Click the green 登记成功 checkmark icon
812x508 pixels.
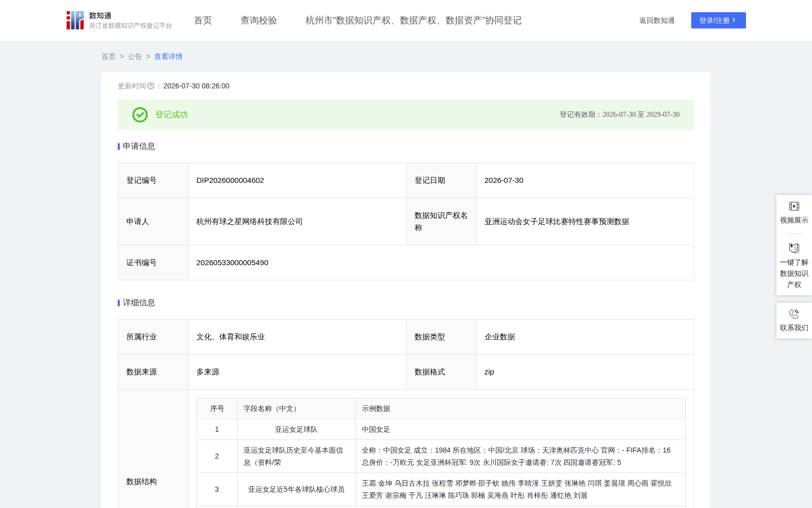(x=140, y=115)
